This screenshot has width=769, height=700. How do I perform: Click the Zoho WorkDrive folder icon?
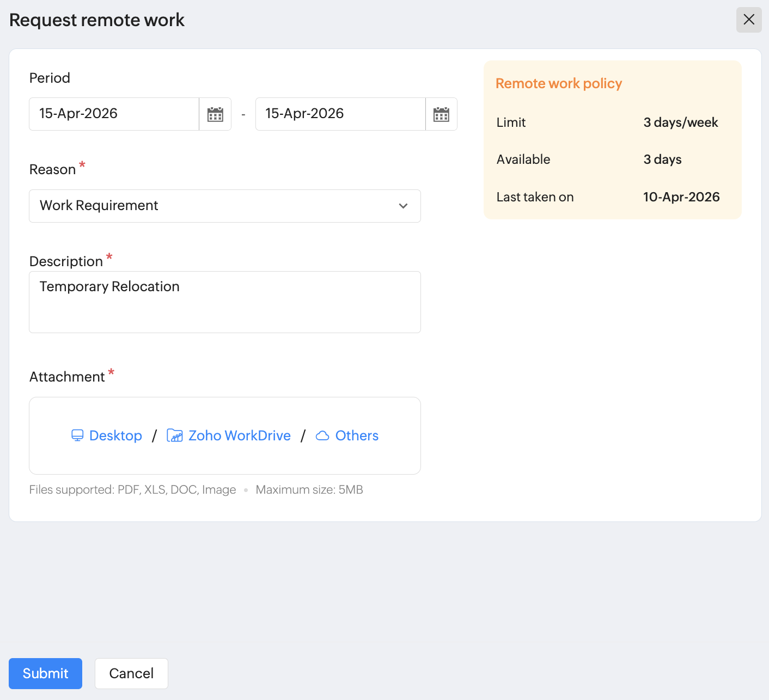pos(174,435)
